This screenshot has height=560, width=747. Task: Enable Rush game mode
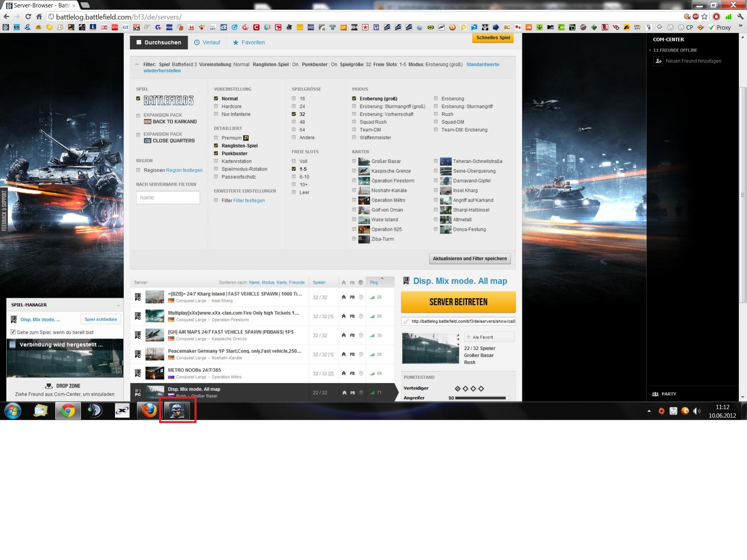click(x=436, y=114)
